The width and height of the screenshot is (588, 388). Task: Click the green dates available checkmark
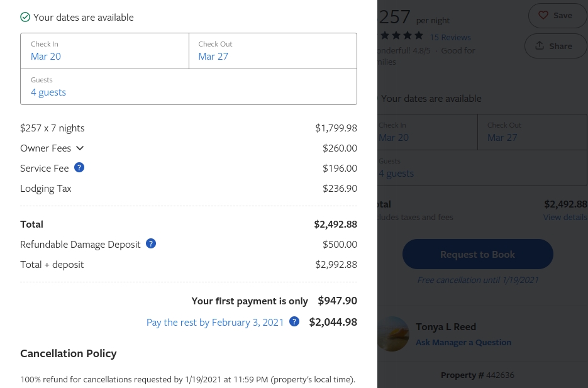(x=25, y=17)
